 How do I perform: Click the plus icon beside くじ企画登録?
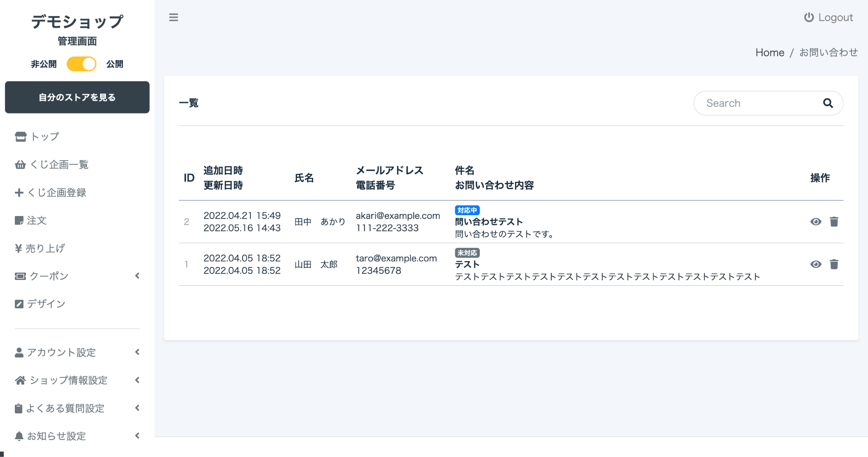[x=19, y=192]
